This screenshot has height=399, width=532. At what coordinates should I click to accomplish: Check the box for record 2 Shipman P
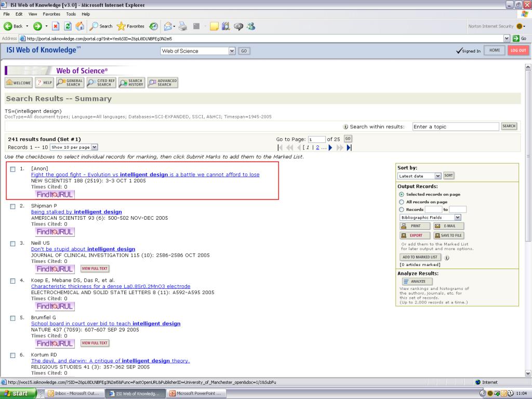(x=13, y=206)
